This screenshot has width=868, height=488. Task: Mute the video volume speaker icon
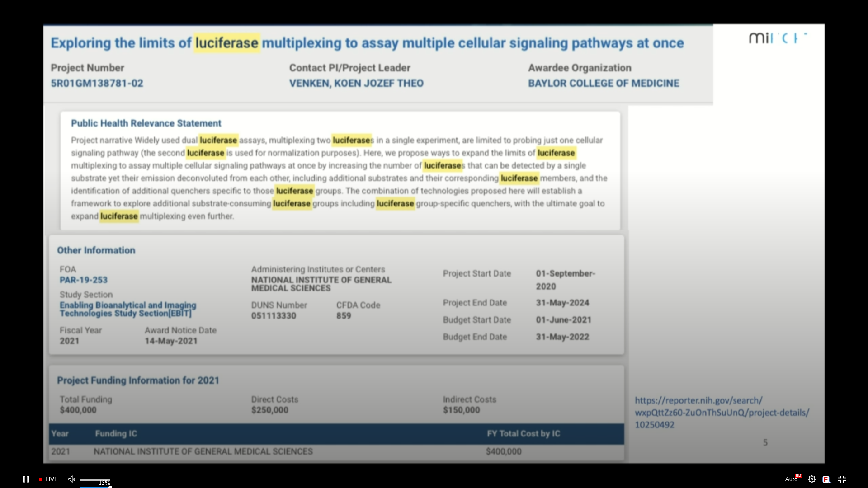pos(71,479)
